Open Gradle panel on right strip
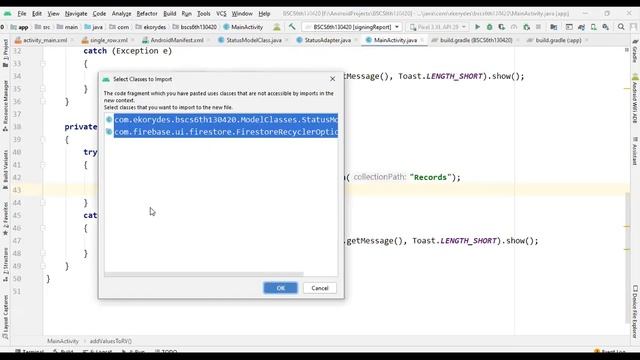 point(635,51)
